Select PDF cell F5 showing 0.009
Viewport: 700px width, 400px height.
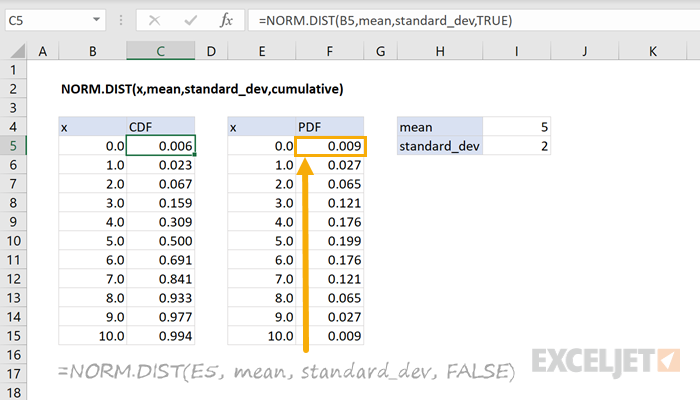329,146
